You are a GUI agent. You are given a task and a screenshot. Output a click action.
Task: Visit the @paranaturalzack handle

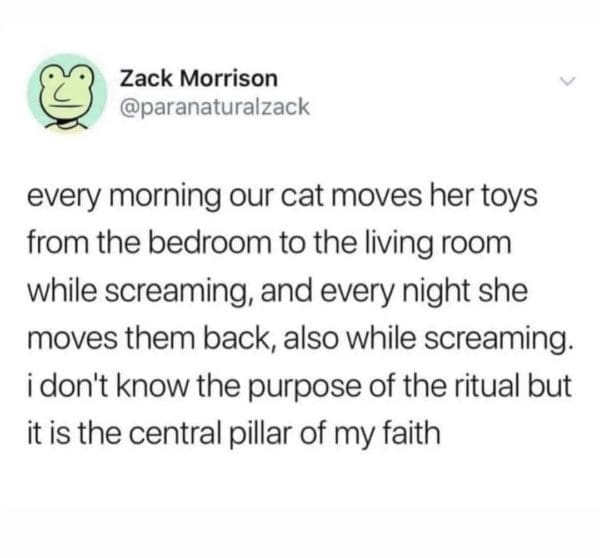215,107
